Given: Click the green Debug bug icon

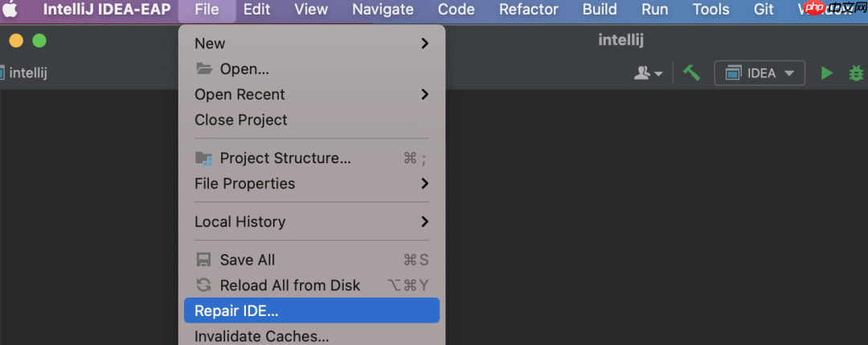Looking at the screenshot, I should (857, 73).
